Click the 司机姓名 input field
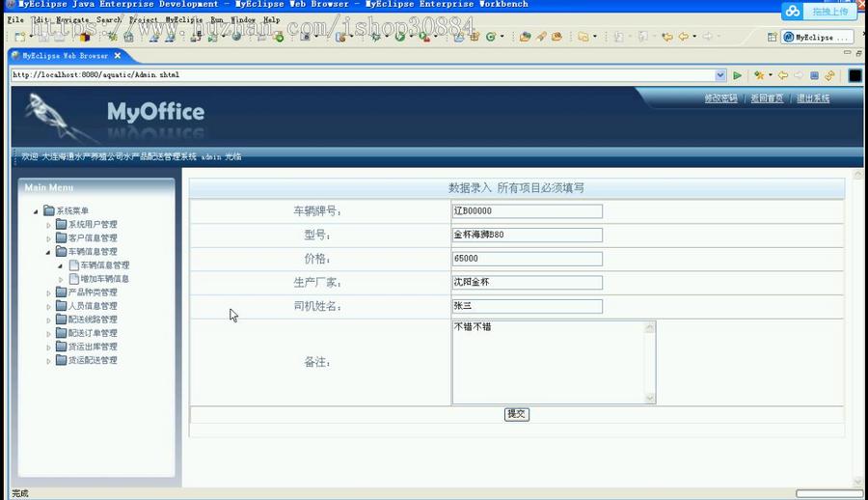 coord(527,306)
